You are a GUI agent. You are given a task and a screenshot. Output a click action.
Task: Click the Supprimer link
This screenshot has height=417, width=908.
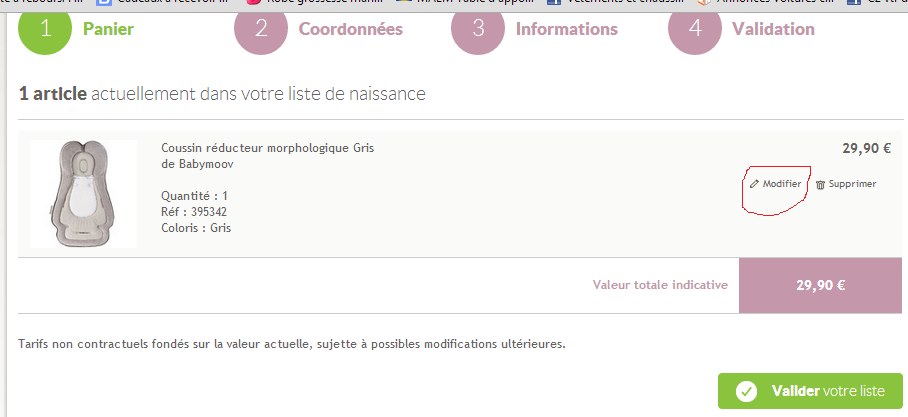pos(852,184)
